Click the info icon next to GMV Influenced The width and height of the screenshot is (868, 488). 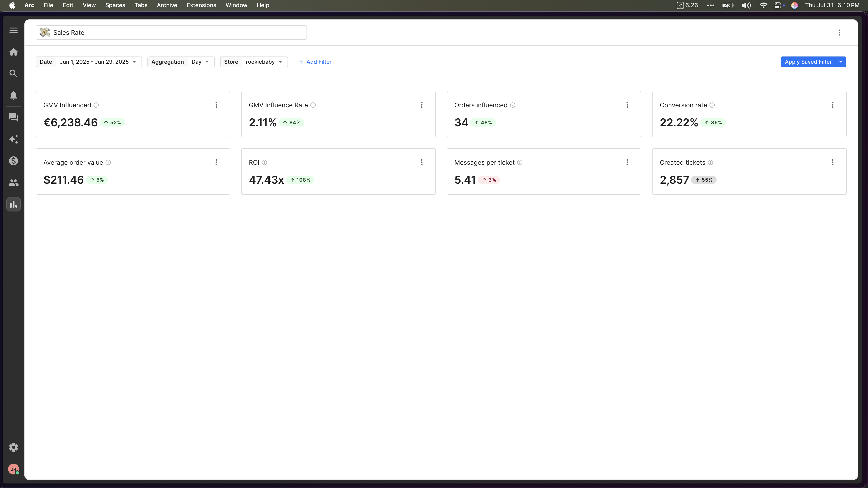point(96,105)
